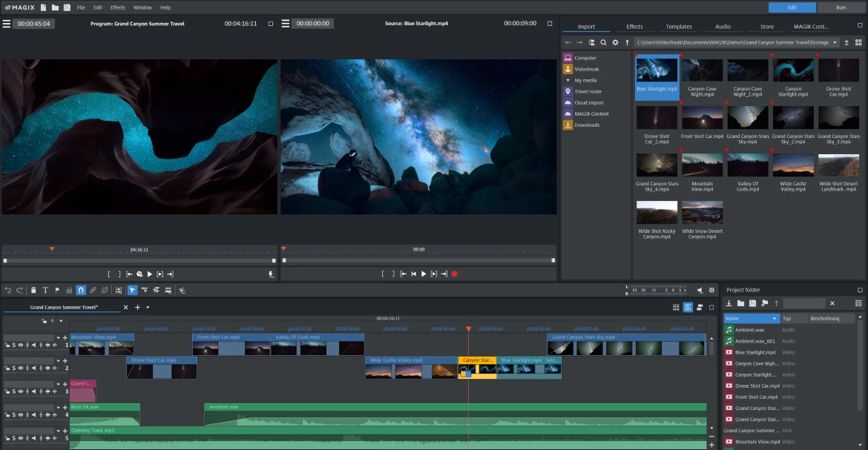This screenshot has width=868, height=450.
Task: Open the project tab dropdown next to plus
Action: [146, 306]
